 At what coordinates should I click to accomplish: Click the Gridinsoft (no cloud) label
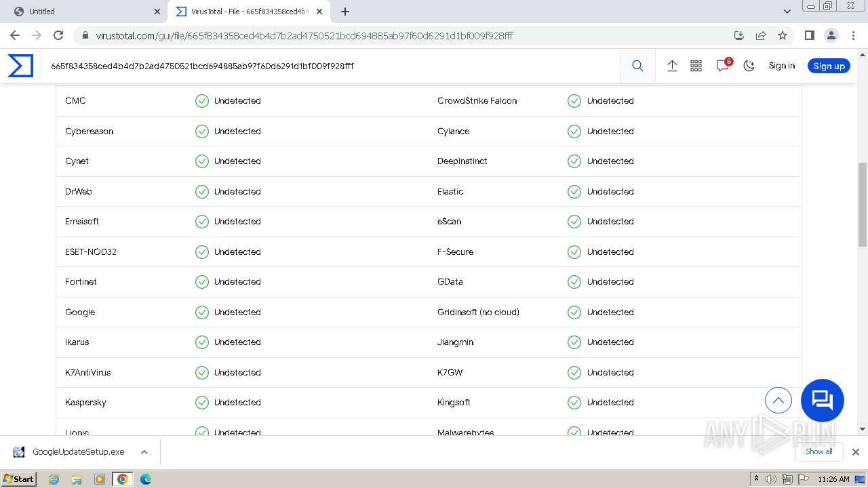pos(479,312)
